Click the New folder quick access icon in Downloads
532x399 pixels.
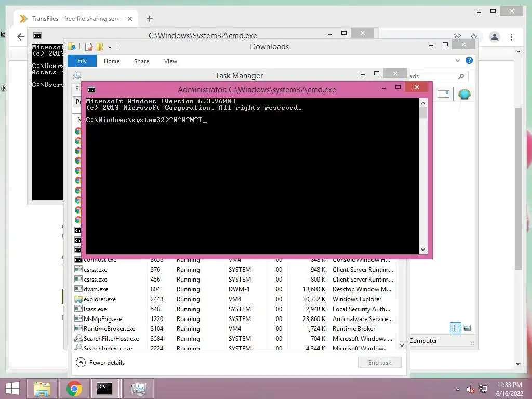tap(100, 46)
